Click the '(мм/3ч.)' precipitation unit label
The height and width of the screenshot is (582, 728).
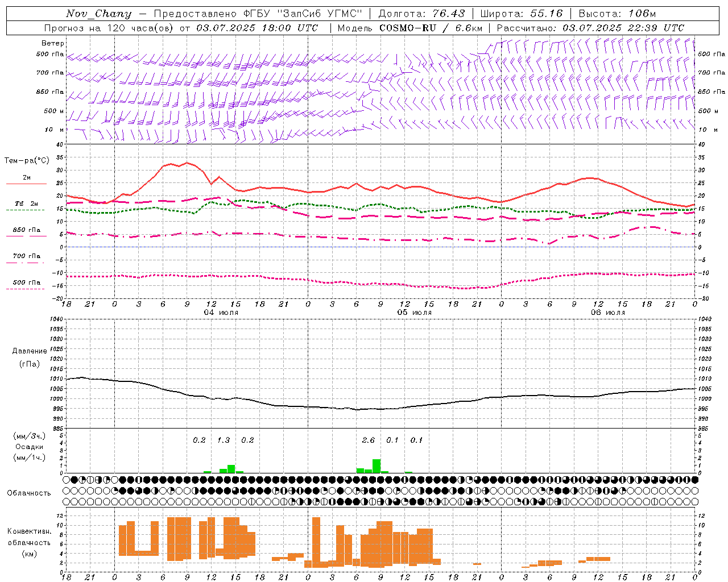(29, 436)
